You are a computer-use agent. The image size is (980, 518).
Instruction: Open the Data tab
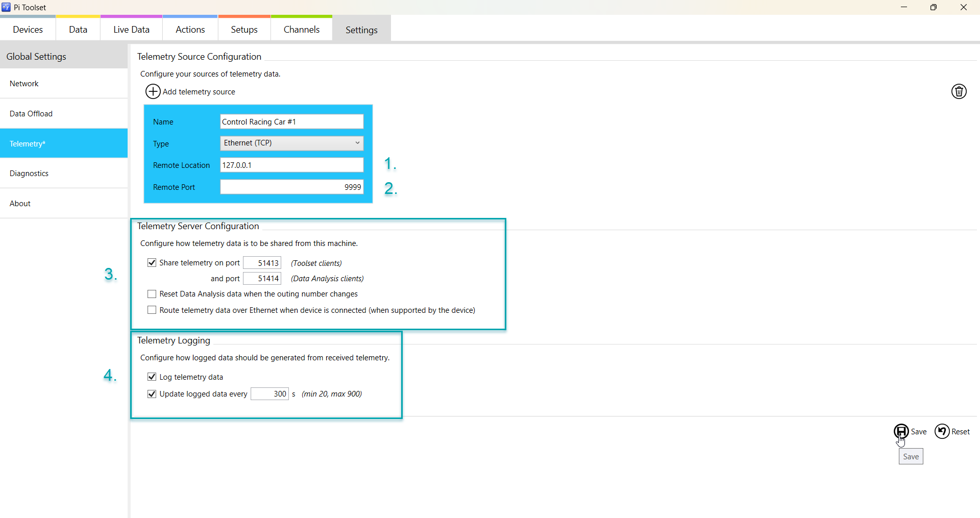pos(78,29)
